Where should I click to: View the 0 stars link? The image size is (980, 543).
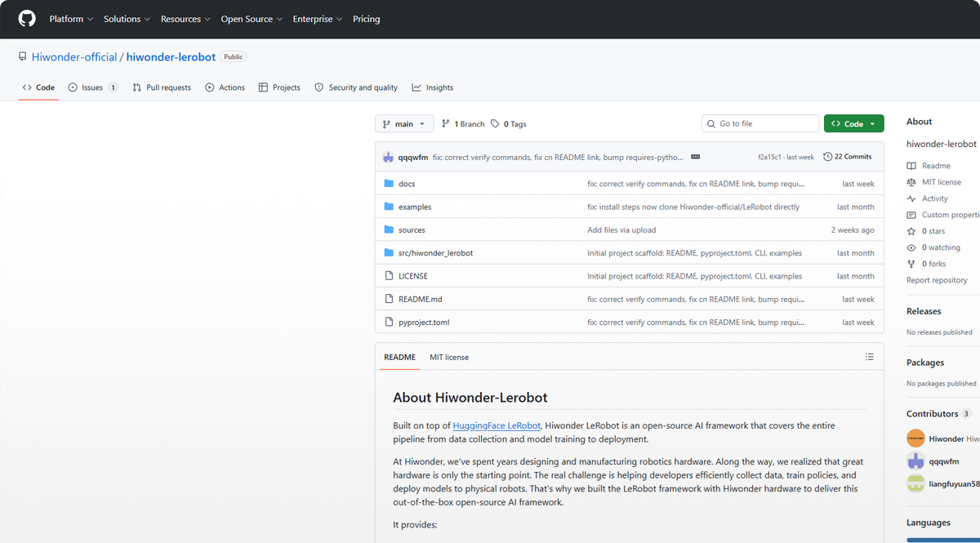pos(926,231)
